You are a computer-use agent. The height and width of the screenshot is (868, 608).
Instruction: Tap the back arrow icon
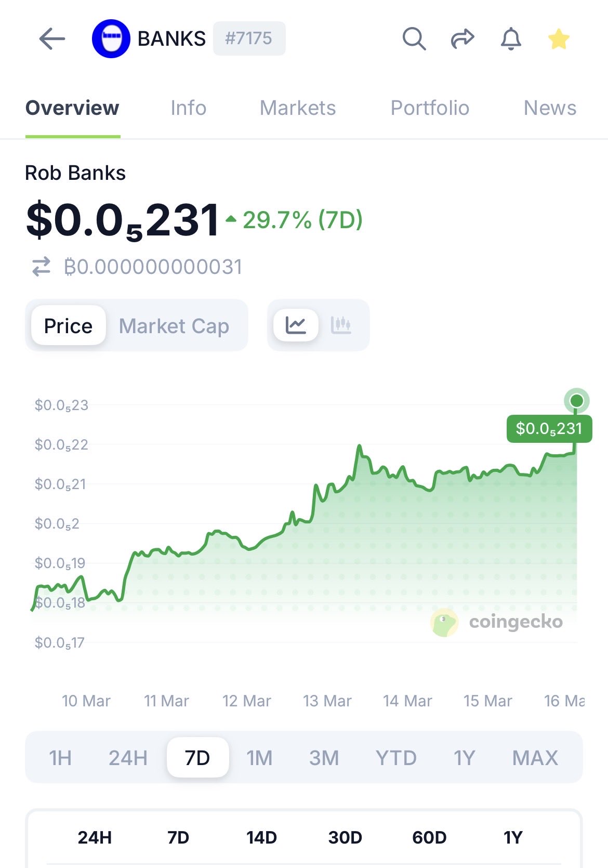coord(52,39)
